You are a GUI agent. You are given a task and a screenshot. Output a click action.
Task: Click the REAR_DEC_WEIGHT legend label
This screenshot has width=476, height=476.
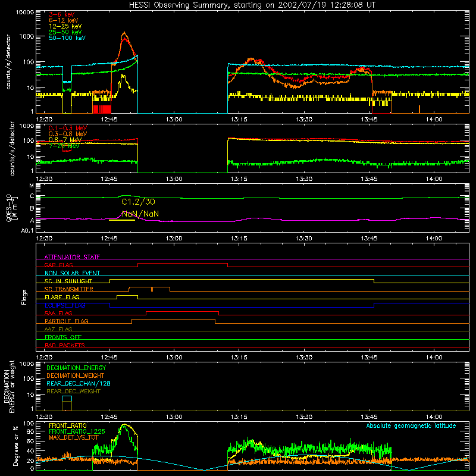point(73,392)
